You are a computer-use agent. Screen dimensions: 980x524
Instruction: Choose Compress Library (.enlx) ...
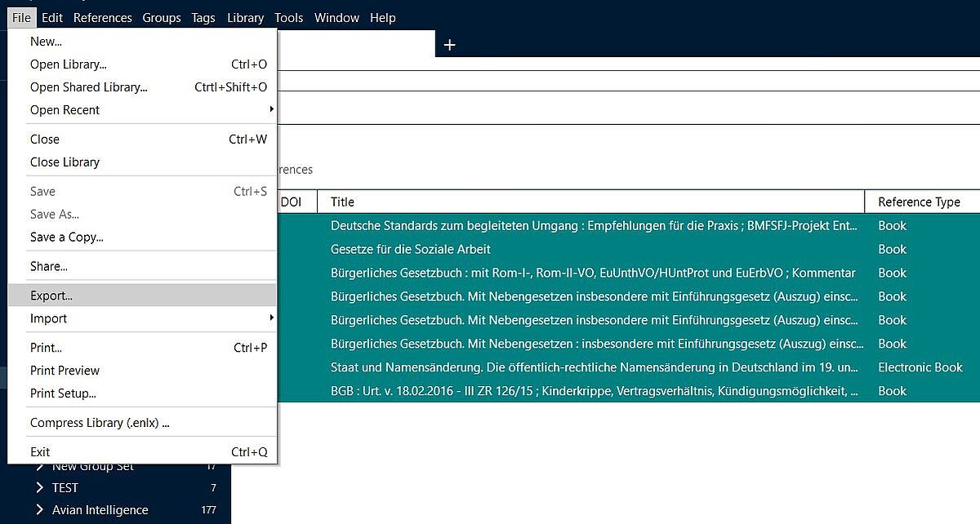[142, 423]
